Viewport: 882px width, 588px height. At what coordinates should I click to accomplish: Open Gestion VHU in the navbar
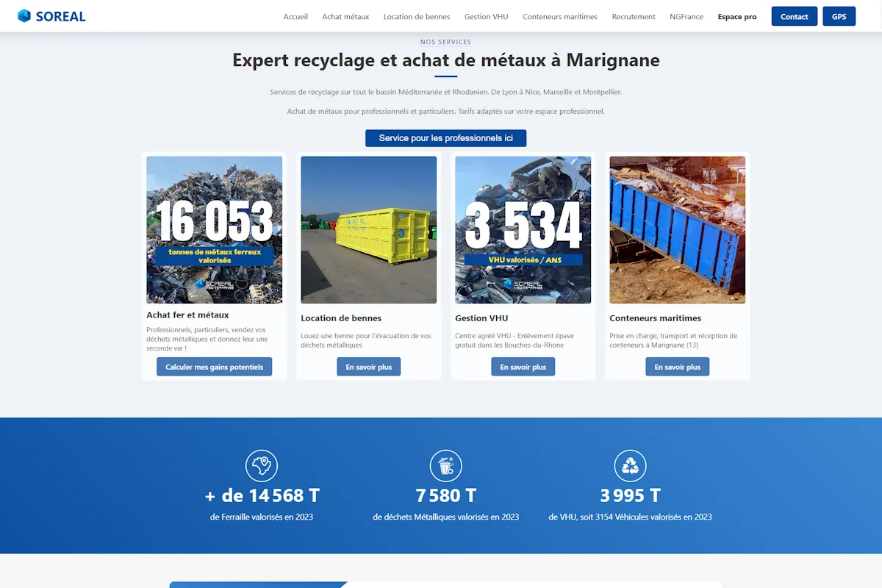pos(486,16)
